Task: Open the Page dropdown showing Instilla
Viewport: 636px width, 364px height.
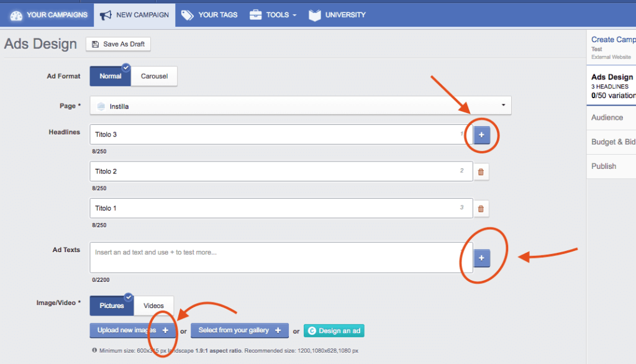Action: click(301, 106)
